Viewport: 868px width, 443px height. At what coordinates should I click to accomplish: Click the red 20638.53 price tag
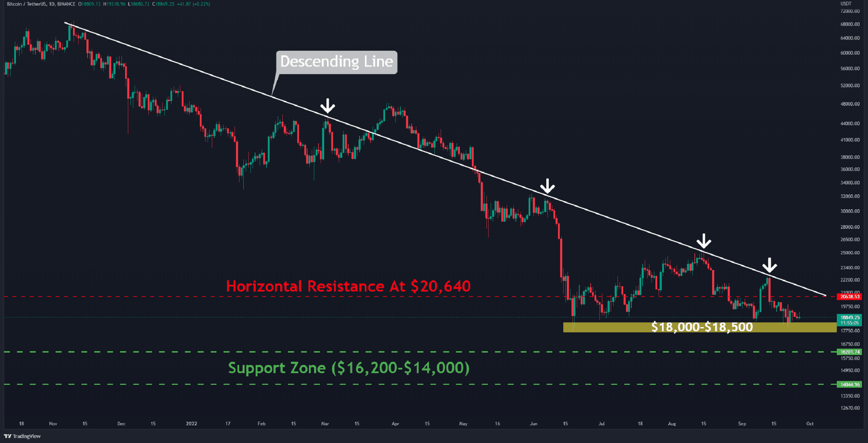click(x=849, y=297)
